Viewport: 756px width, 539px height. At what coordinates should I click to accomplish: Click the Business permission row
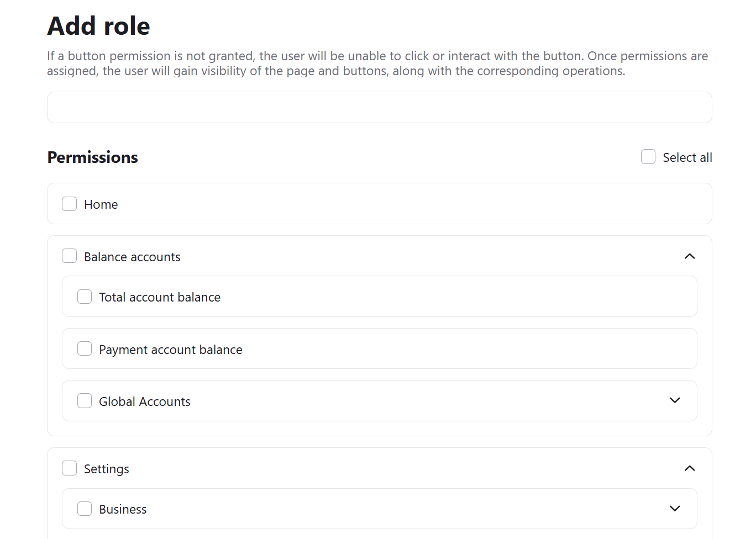point(379,509)
